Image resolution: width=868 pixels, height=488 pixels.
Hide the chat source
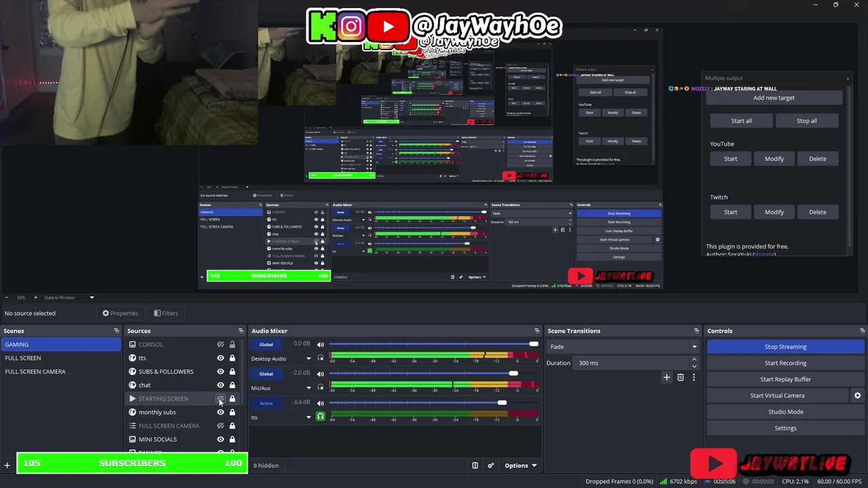coord(220,385)
